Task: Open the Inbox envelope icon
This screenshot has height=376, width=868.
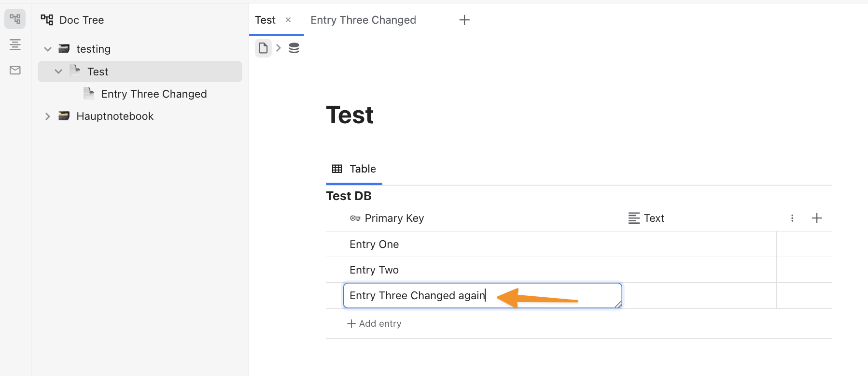Action: click(15, 71)
